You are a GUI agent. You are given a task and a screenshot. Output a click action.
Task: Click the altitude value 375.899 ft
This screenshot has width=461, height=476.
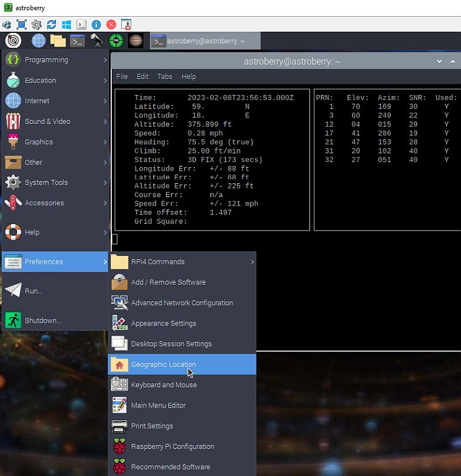[209, 124]
